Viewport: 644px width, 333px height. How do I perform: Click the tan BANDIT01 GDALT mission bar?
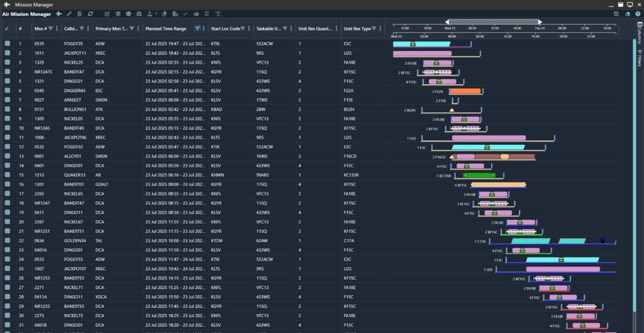[498, 185]
